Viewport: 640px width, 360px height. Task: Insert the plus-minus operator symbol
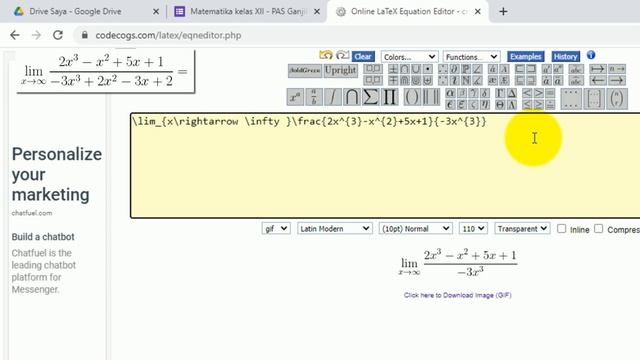[x=393, y=69]
